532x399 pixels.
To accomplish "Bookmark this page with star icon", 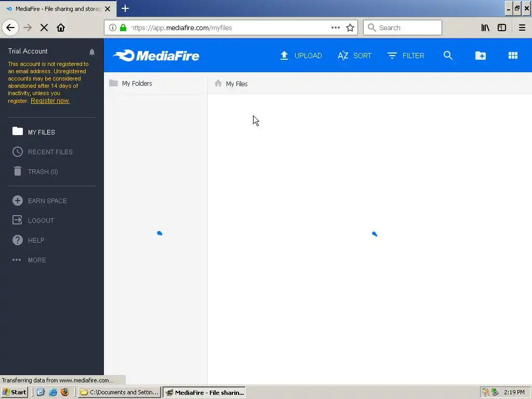I will (x=350, y=28).
